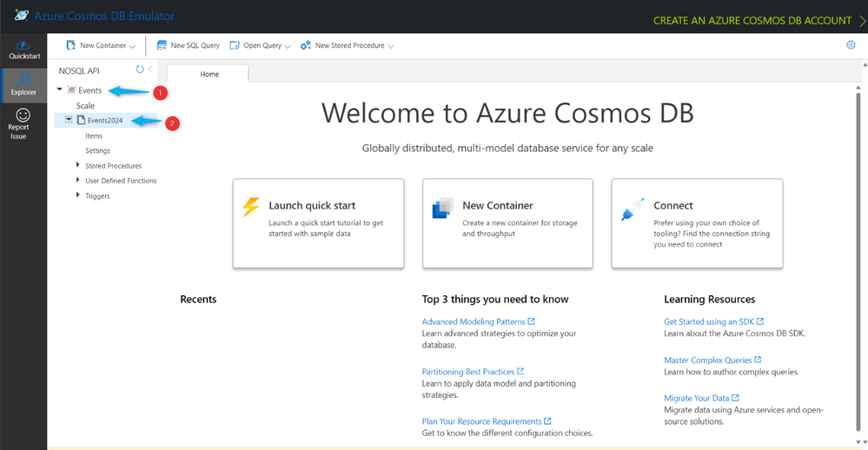
Task: Collapse the resource tree pane chevron
Action: coord(150,69)
